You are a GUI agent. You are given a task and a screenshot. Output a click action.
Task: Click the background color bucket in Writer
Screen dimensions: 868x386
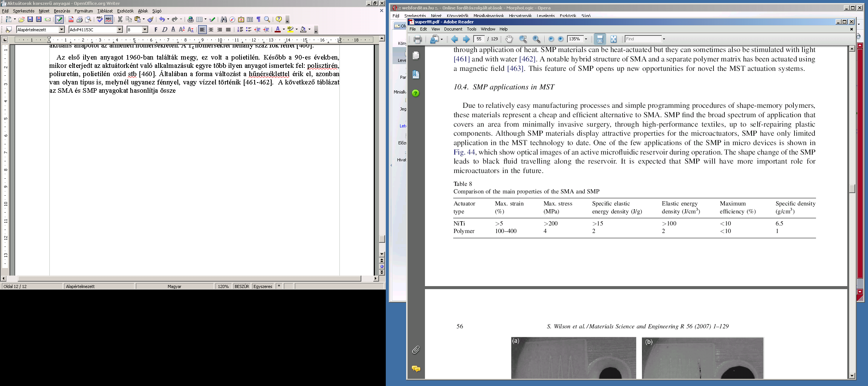point(303,29)
